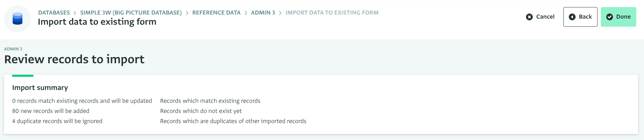The image size is (644, 140).
Task: Click the green Import summary tab indicator
Action: 23,76
